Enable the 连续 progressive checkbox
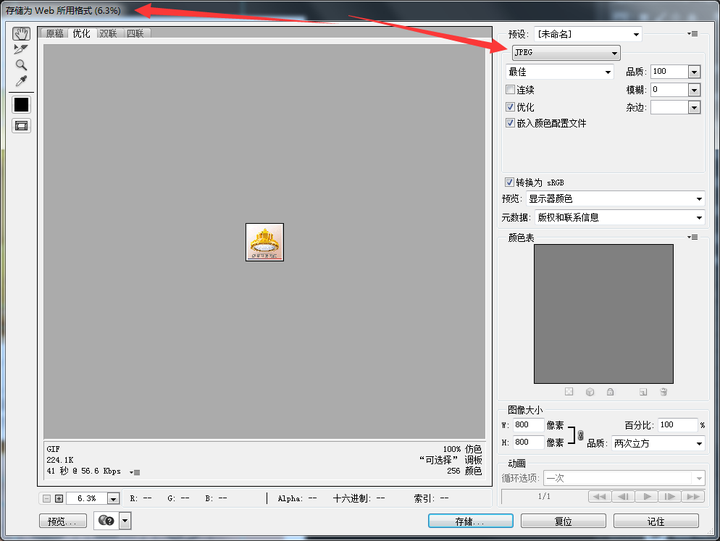 tap(510, 89)
